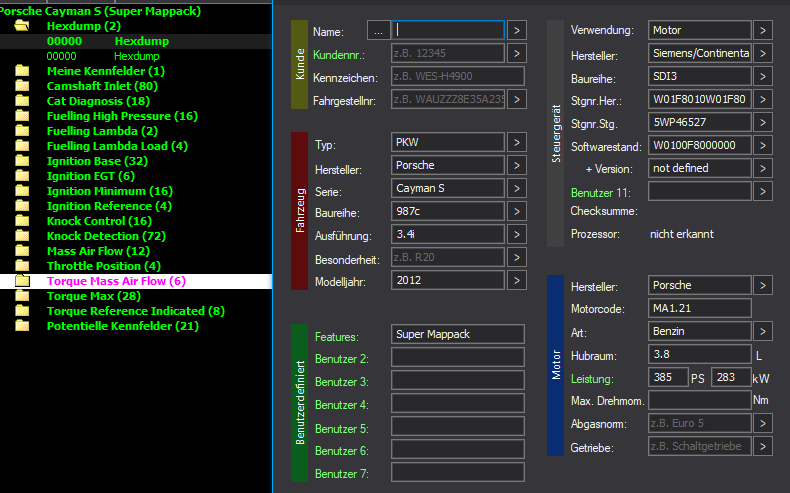Click the green Leistung label
Screen dimensions: 790x493
[x=592, y=379]
